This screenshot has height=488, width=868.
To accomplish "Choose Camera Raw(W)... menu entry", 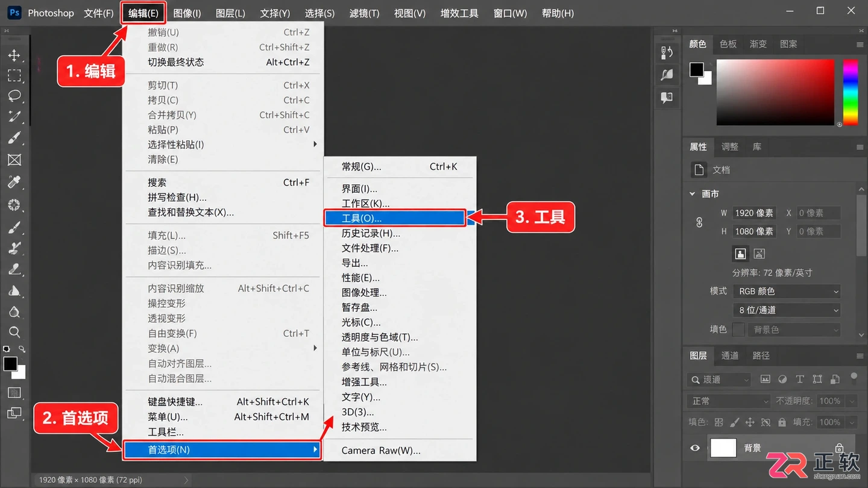I will 400,451.
